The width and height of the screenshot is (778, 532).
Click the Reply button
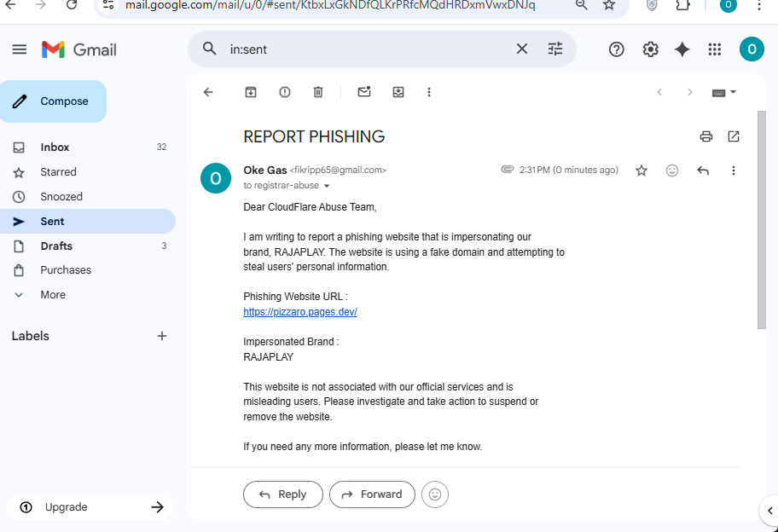pos(283,494)
